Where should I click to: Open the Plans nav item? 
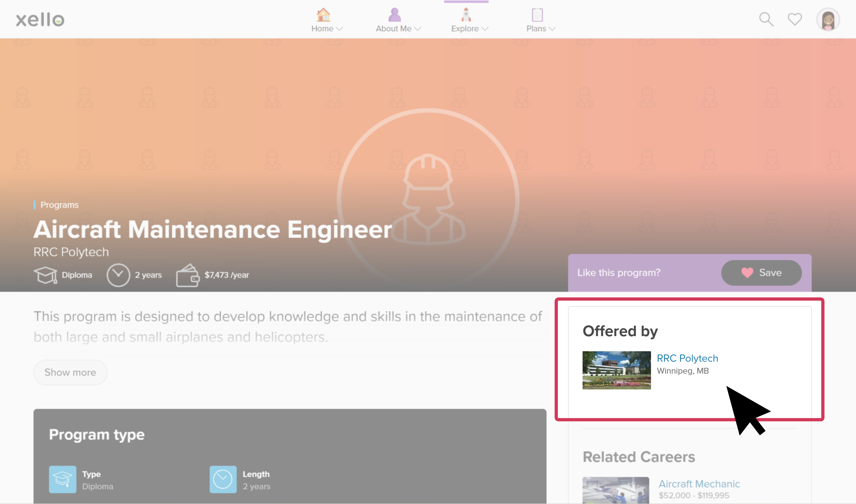[x=541, y=20]
